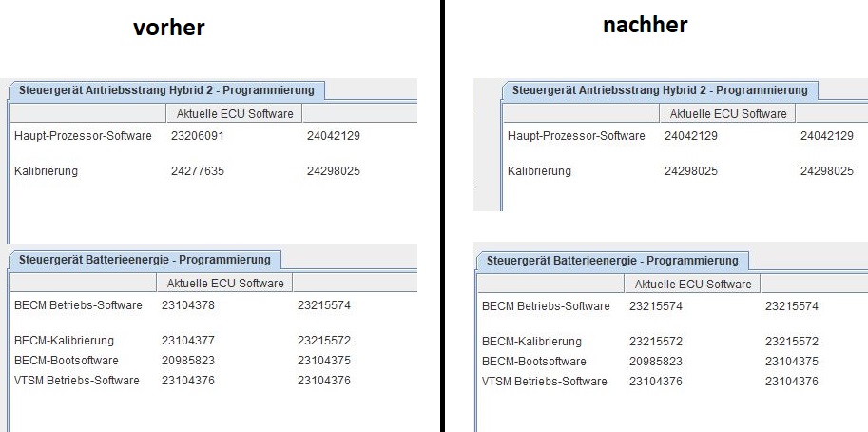The image size is (868, 432).
Task: Click the vorher heading text
Action: (x=168, y=28)
